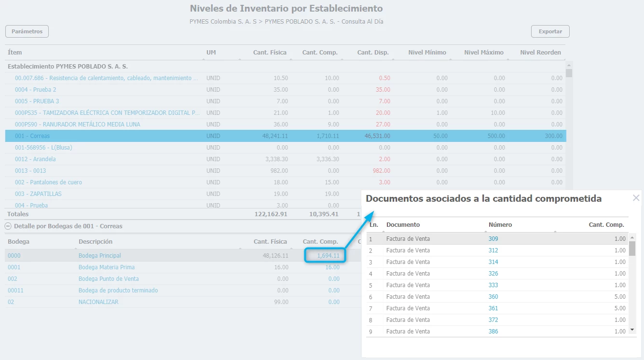Click the main table scroll up arrow
The image size is (644, 360).
[x=569, y=65]
